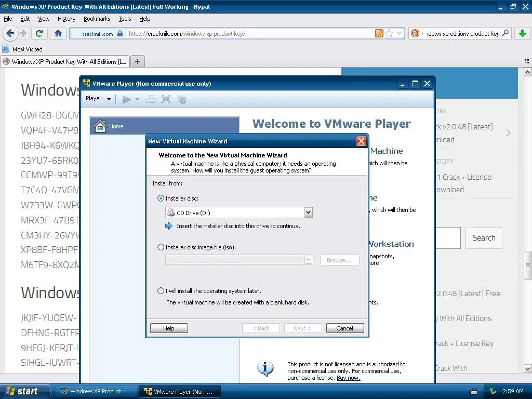
Task: Open the File menu
Action: 8,19
